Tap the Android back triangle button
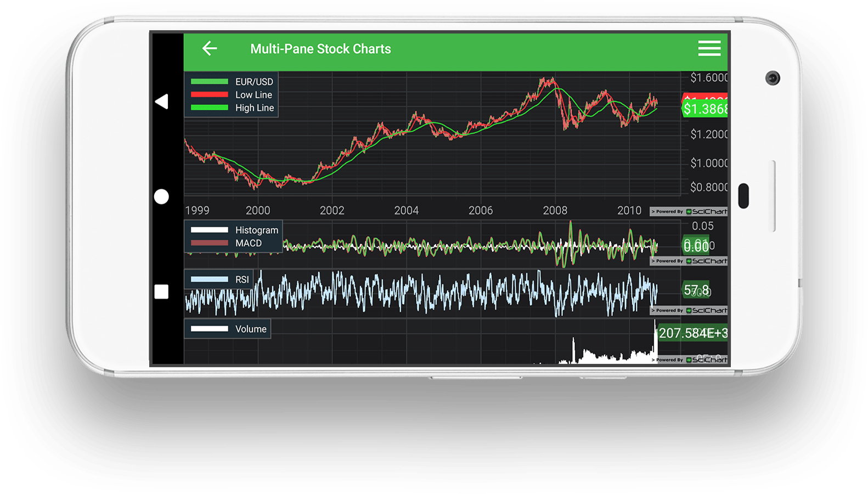868x494 pixels. (161, 102)
